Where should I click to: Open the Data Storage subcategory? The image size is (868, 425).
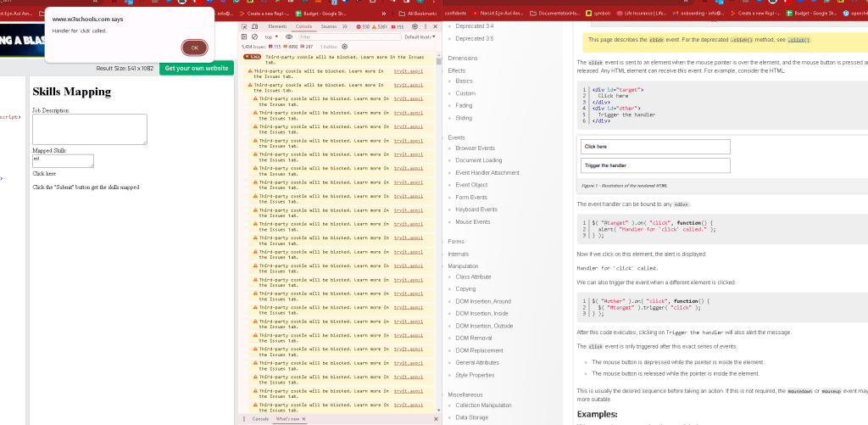click(x=472, y=418)
